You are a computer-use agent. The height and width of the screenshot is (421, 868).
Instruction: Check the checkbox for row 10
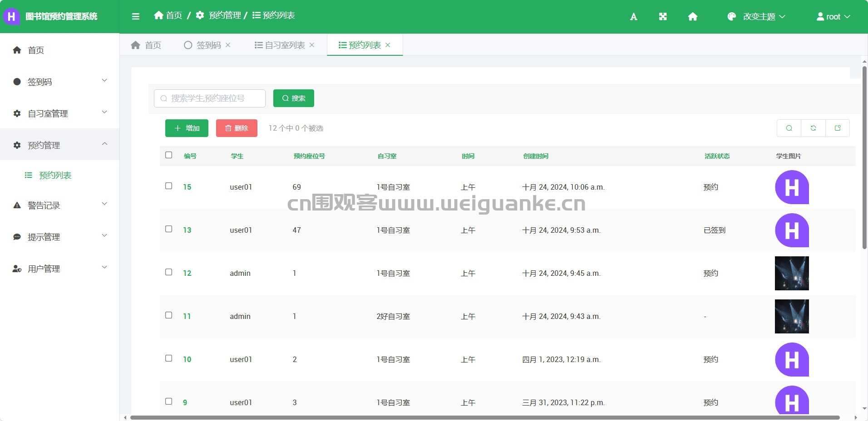point(169,358)
